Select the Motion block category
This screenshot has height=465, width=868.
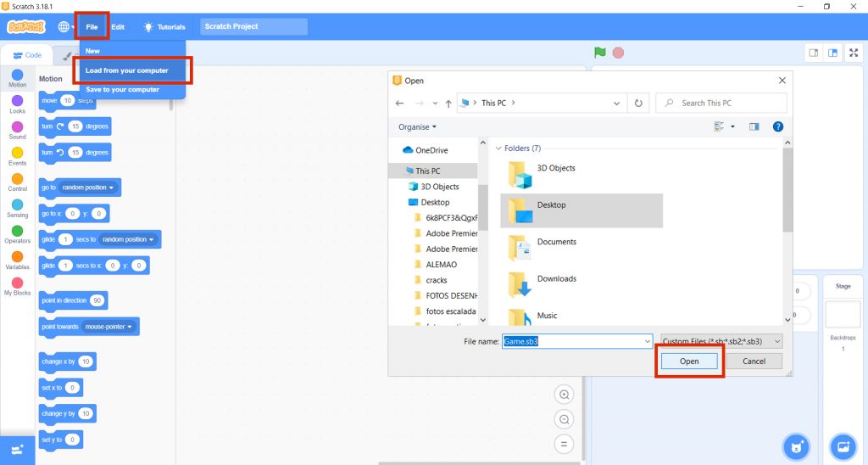click(17, 78)
